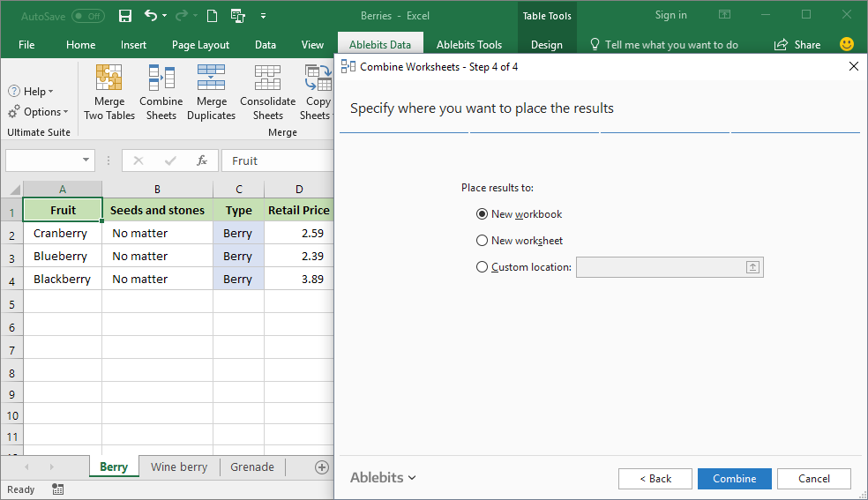Viewport: 868px width, 500px height.
Task: Click the Insert Function fx icon
Action: coord(202,160)
